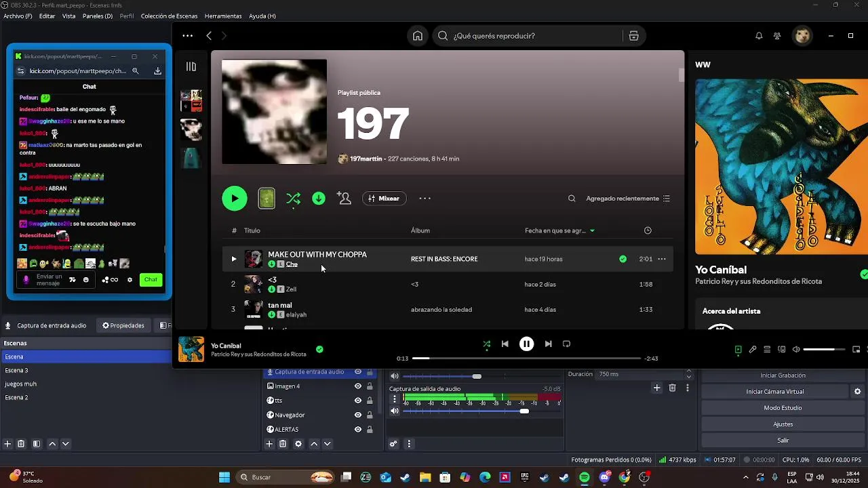The width and height of the screenshot is (868, 488).
Task: Open Spotify friend activity icon
Action: (x=777, y=36)
